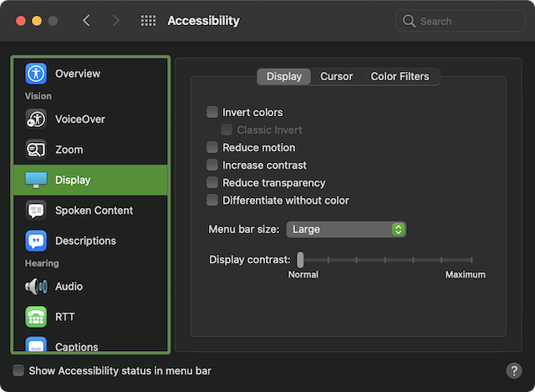
Task: Select the Audio speaker icon
Action: pyautogui.click(x=36, y=287)
